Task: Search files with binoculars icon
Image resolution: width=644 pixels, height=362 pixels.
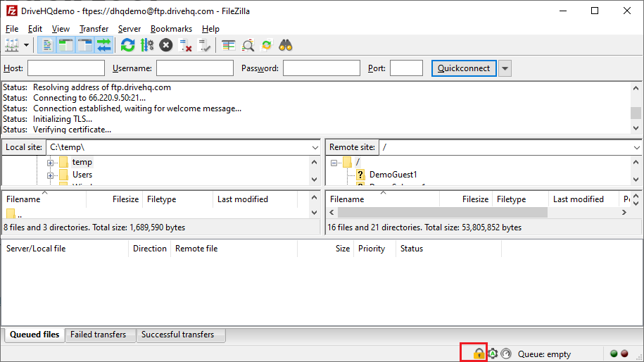Action: click(286, 45)
